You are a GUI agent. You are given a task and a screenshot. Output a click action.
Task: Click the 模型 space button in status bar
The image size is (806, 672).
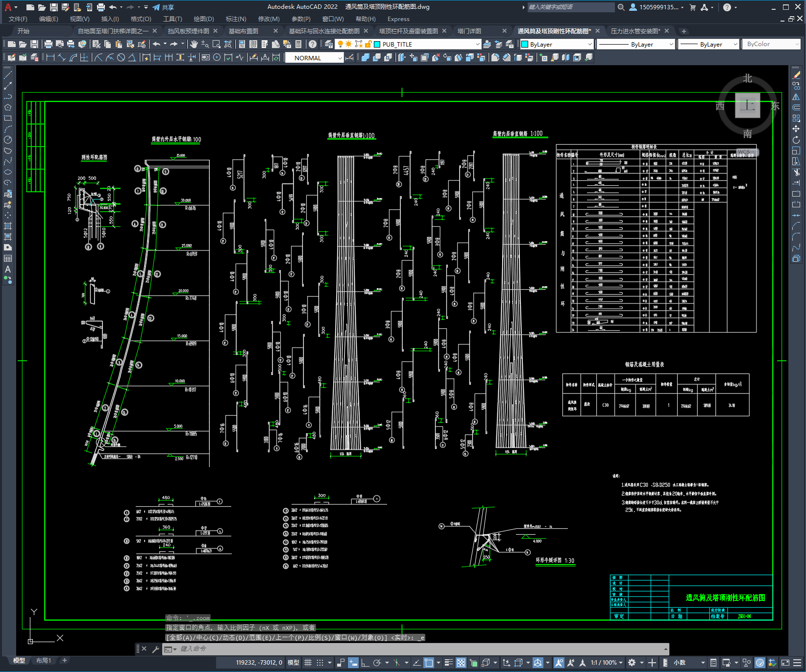[x=293, y=663]
